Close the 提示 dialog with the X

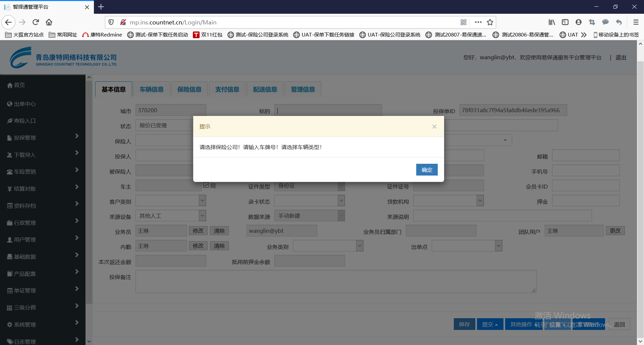[434, 127]
